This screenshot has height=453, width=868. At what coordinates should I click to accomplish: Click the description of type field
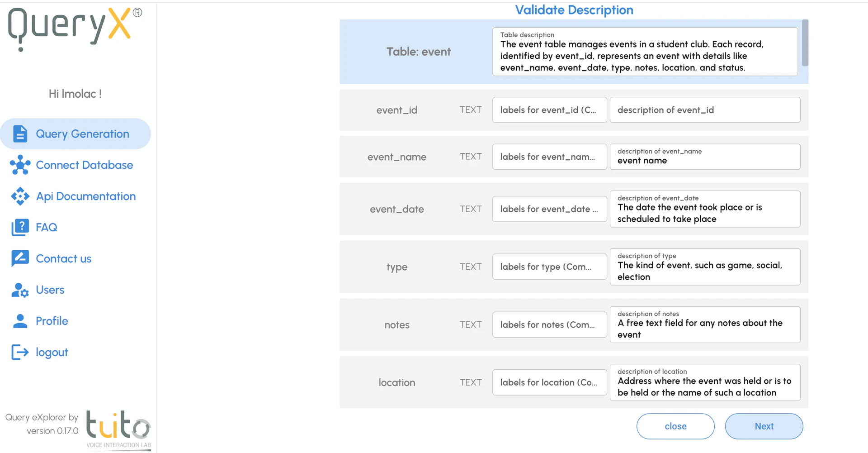click(704, 271)
